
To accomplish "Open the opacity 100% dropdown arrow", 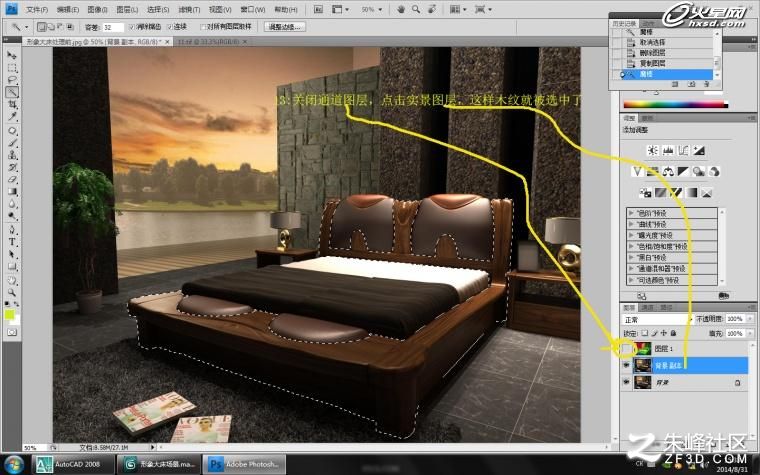I will [x=750, y=319].
